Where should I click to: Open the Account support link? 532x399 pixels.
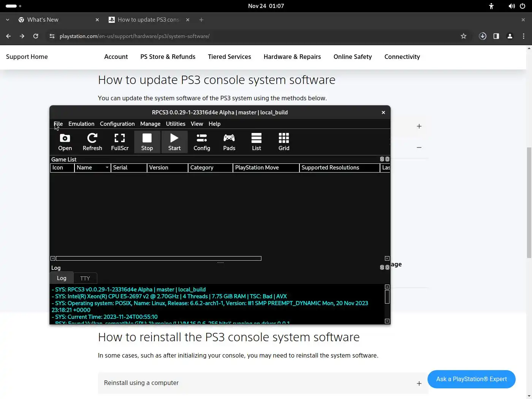point(116,57)
